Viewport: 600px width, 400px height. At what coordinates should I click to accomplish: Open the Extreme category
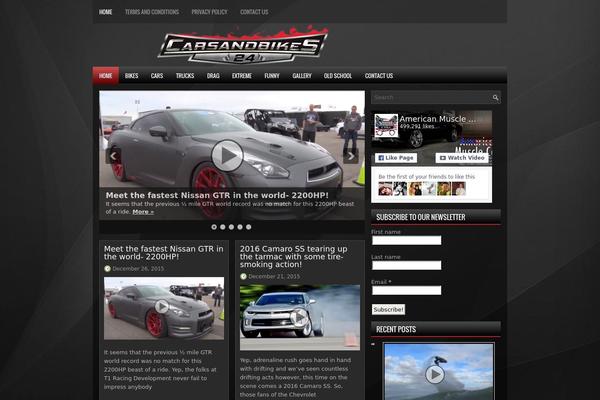242,76
